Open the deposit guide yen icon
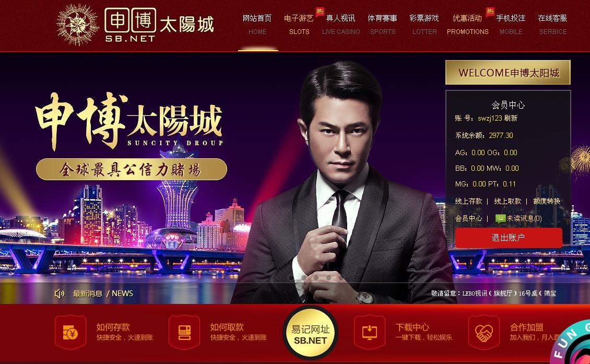Screen dimensions: 590x364 [70, 332]
